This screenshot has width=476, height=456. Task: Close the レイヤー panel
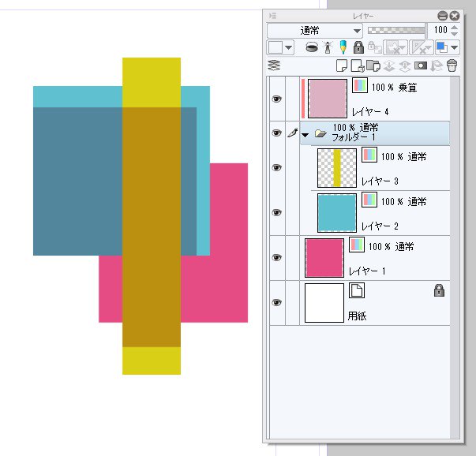[x=454, y=16]
